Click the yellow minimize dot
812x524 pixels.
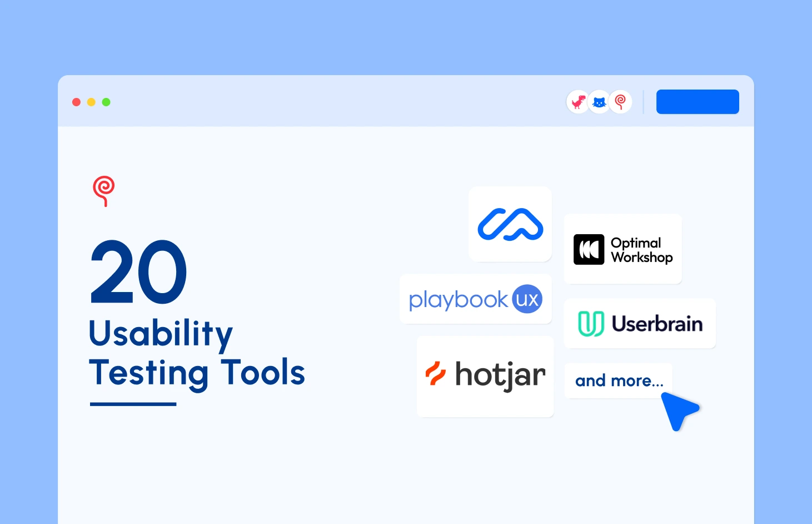[x=91, y=102]
